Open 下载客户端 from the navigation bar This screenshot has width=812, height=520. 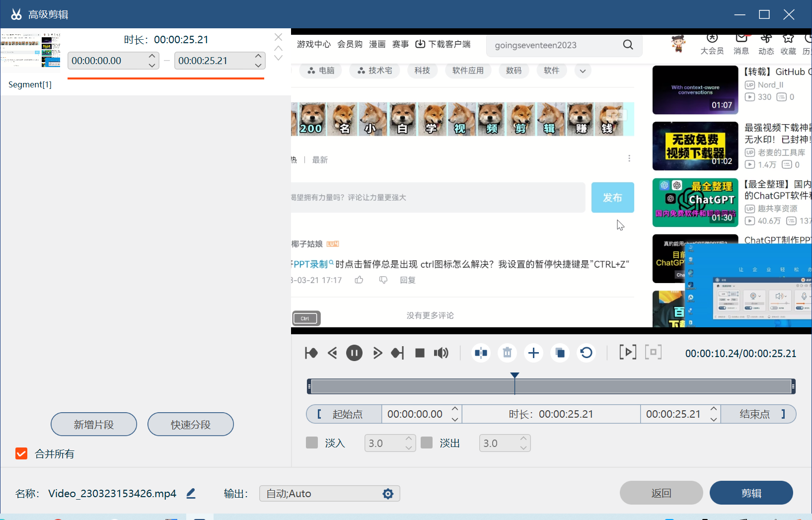[x=443, y=44]
